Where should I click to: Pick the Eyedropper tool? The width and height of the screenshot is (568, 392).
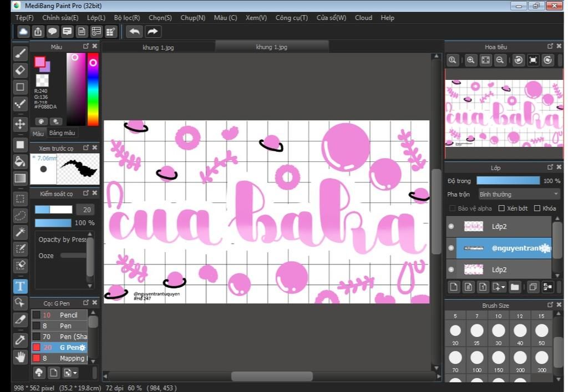pos(20,339)
